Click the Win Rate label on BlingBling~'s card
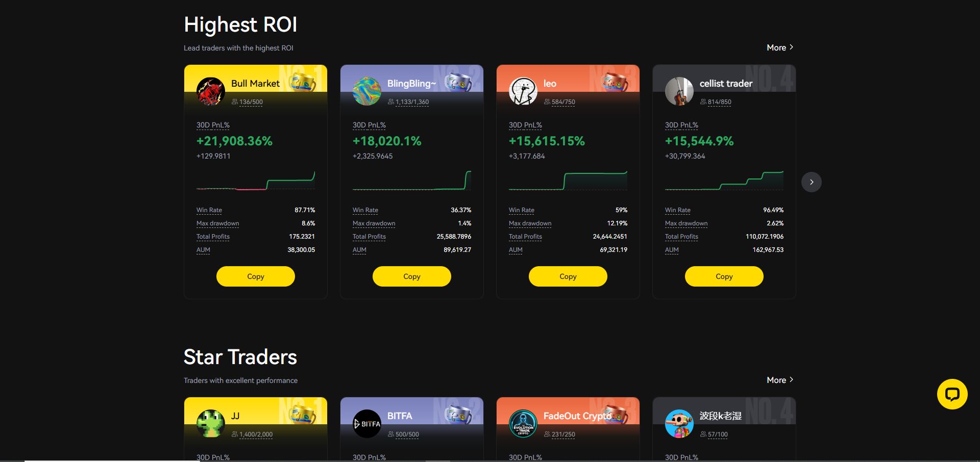Image resolution: width=980 pixels, height=462 pixels. click(x=365, y=210)
